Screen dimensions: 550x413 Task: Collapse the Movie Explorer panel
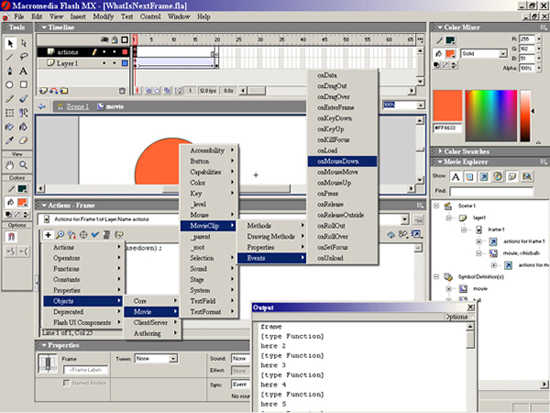tap(440, 162)
